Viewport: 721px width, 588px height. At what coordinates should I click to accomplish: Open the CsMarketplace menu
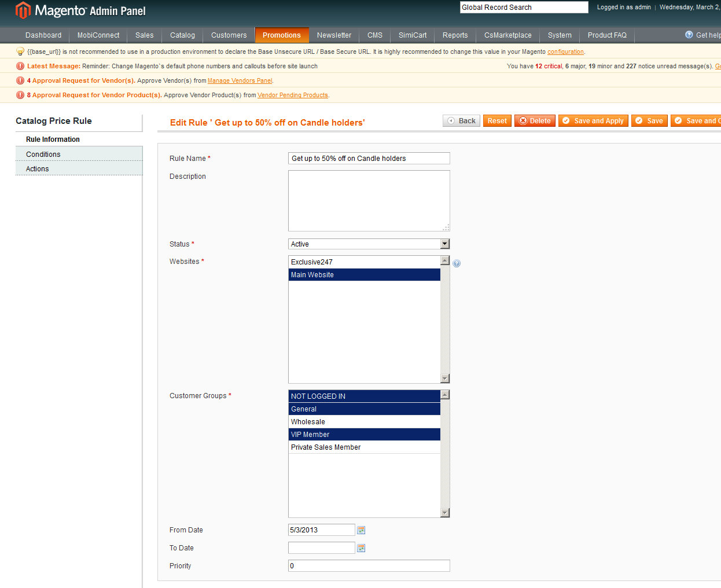tap(508, 35)
